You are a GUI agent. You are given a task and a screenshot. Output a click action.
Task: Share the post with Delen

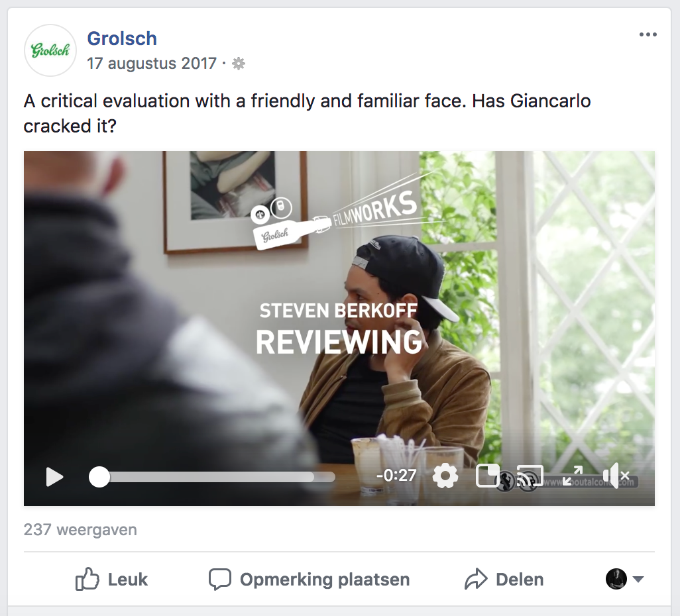(x=504, y=579)
